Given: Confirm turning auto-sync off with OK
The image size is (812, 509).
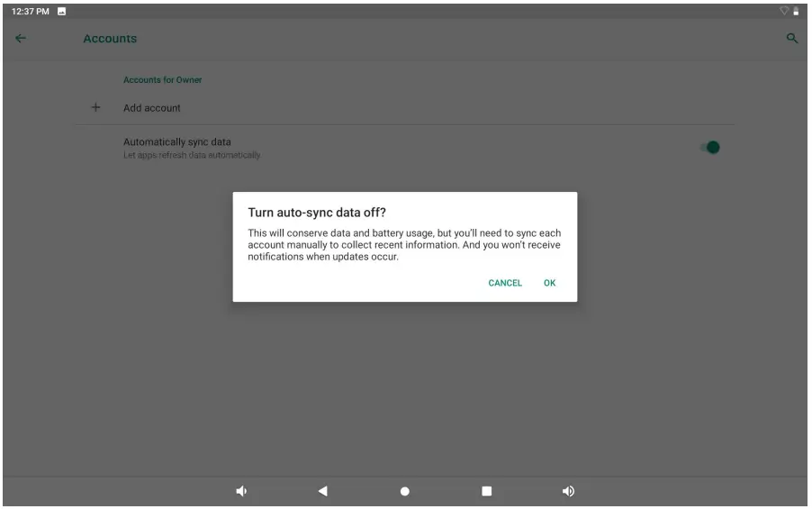Looking at the screenshot, I should pyautogui.click(x=549, y=283).
